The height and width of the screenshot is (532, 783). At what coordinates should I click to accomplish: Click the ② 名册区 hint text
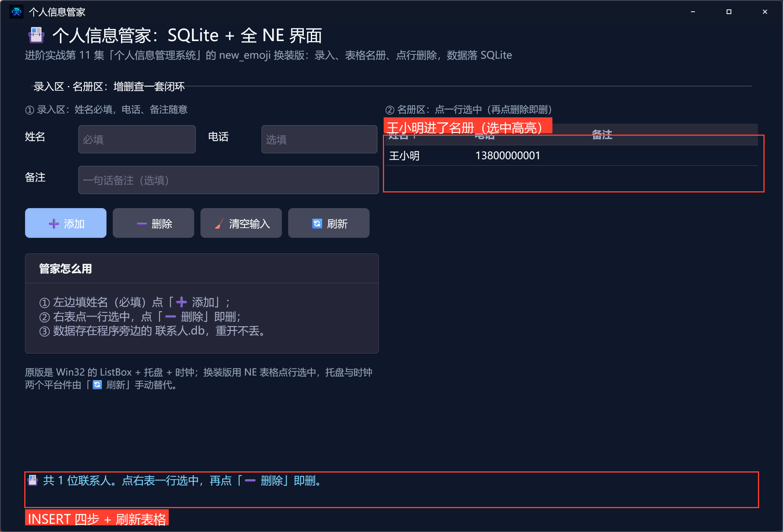click(468, 110)
